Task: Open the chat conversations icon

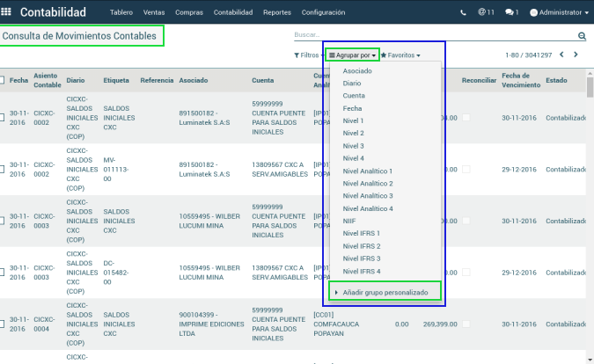Action: [x=511, y=13]
